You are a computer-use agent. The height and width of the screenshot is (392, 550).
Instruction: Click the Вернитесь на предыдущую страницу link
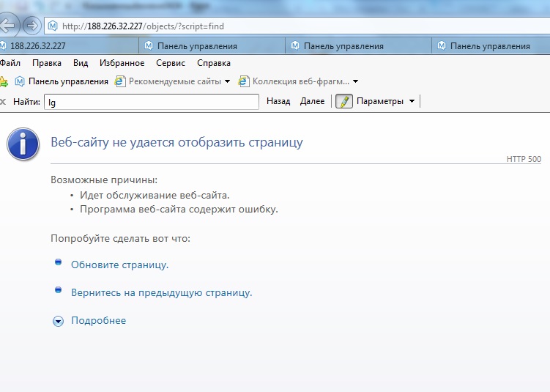pyautogui.click(x=161, y=292)
